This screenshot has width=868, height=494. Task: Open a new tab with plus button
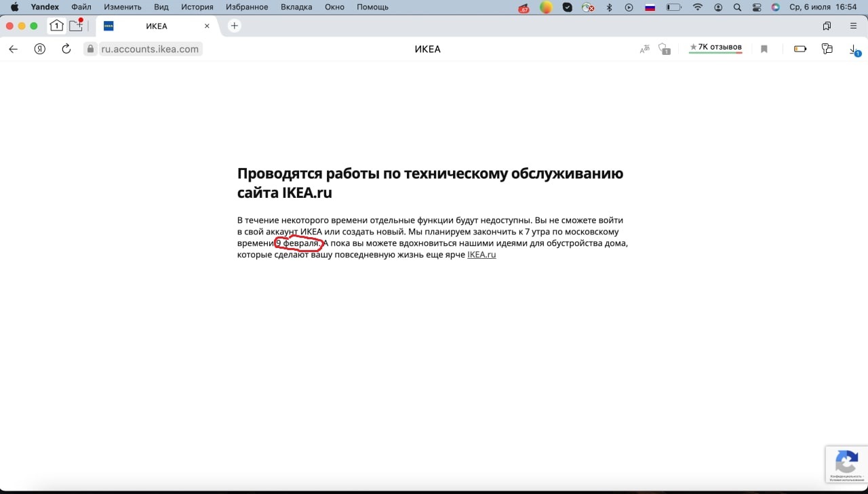234,26
